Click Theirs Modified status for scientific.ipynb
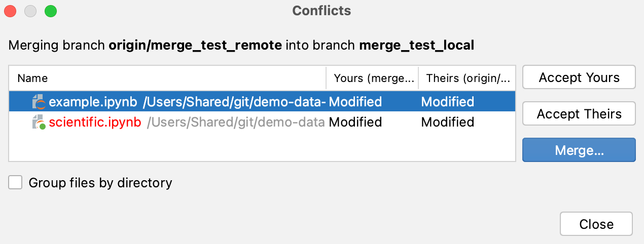The height and width of the screenshot is (244, 644). [x=447, y=123]
